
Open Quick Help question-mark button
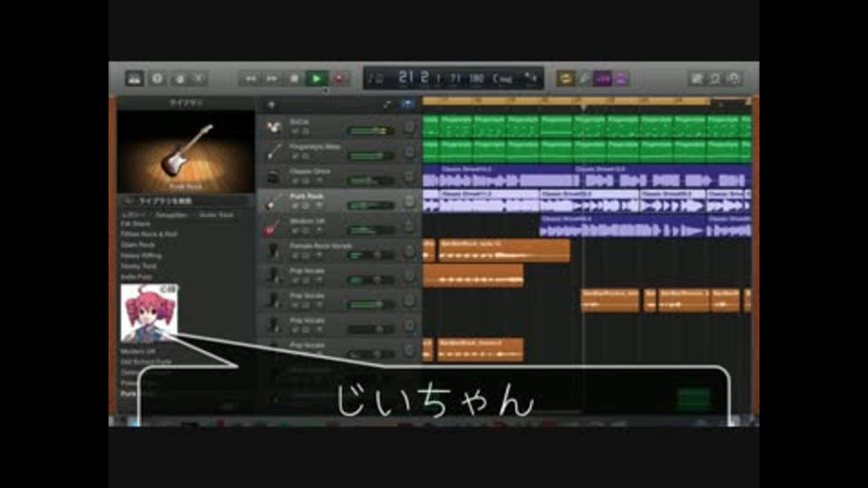[x=157, y=79]
